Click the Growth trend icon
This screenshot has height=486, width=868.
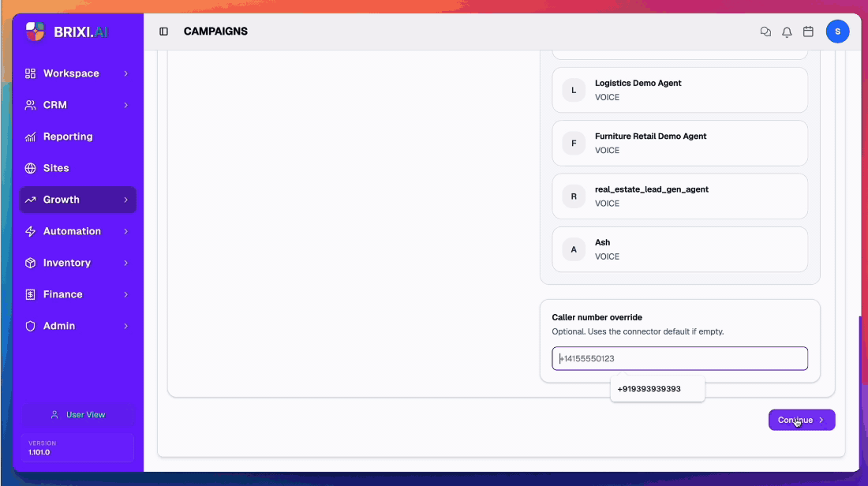tap(31, 200)
